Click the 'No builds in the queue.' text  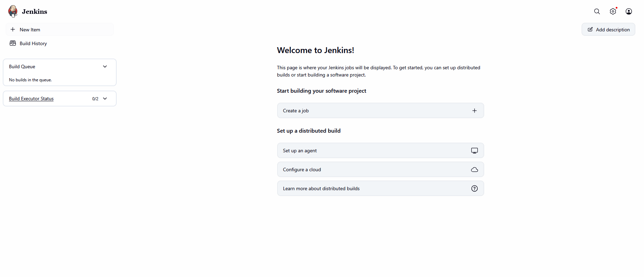[x=30, y=80]
